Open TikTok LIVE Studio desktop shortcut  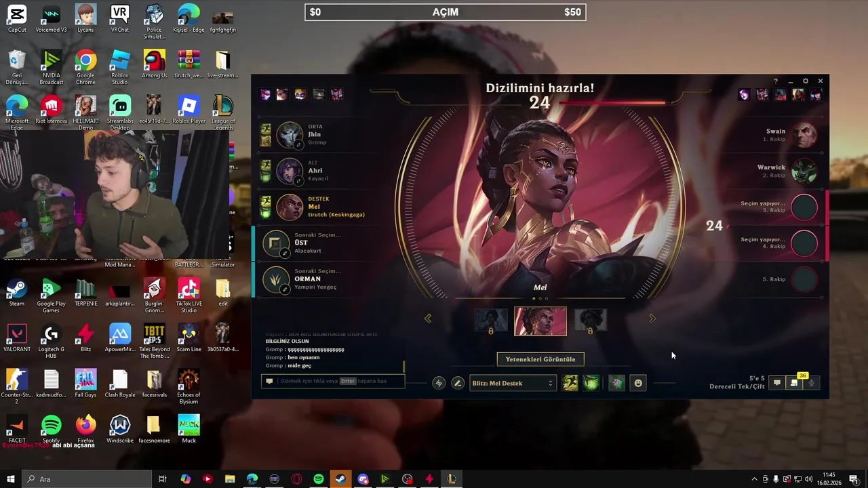point(189,296)
